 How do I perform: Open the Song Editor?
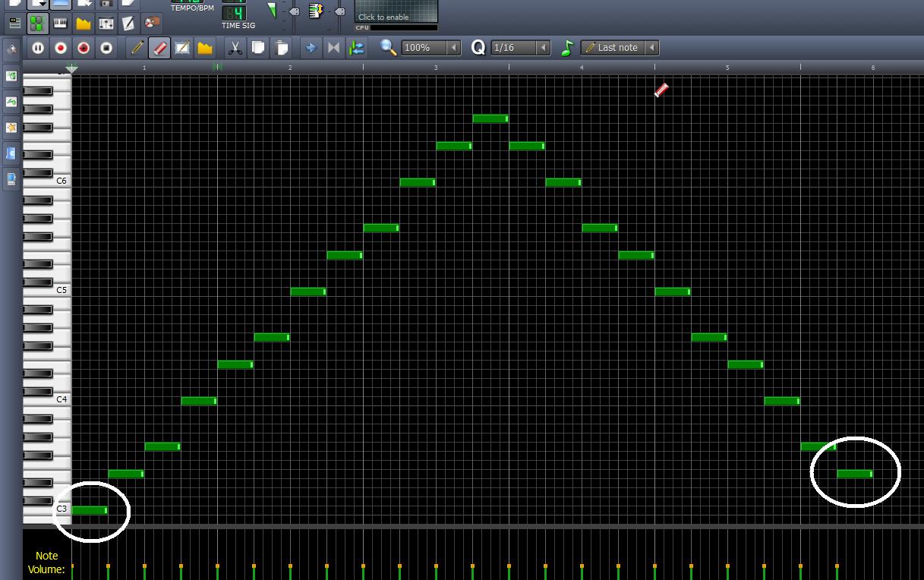pos(14,23)
